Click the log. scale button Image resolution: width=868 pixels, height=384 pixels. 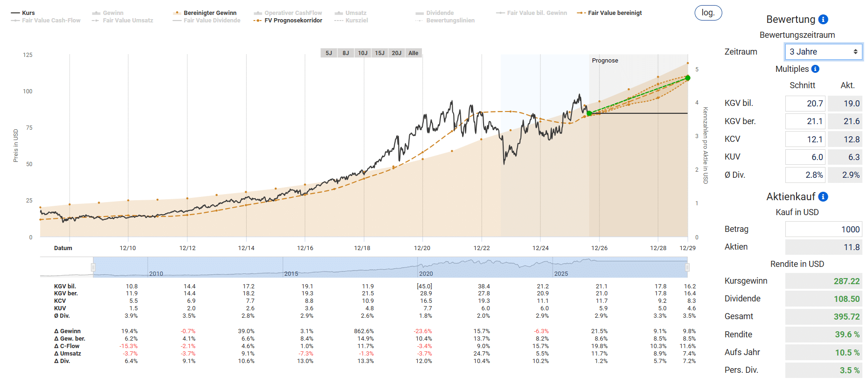708,13
